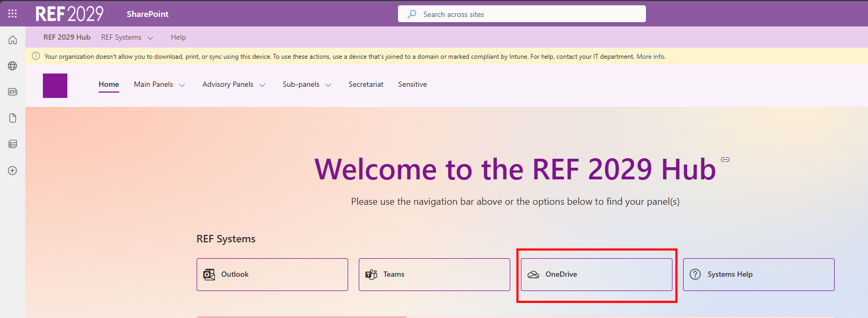
Task: Expand the Advisory Panels menu chevron
Action: click(262, 85)
